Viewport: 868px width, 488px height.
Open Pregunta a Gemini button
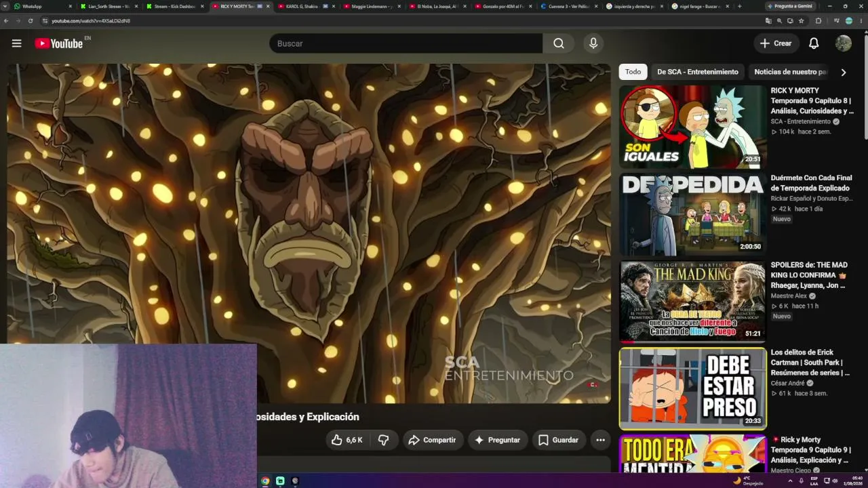[x=790, y=6]
